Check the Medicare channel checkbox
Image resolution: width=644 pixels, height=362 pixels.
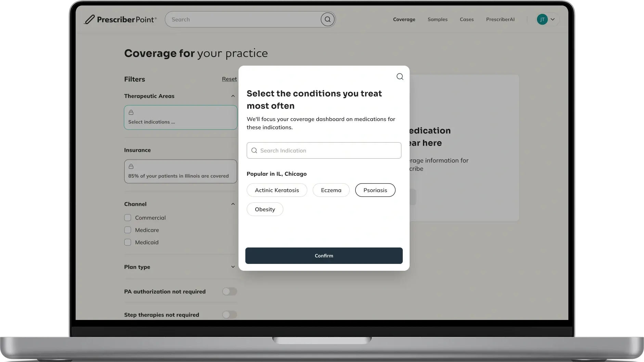coord(128,230)
